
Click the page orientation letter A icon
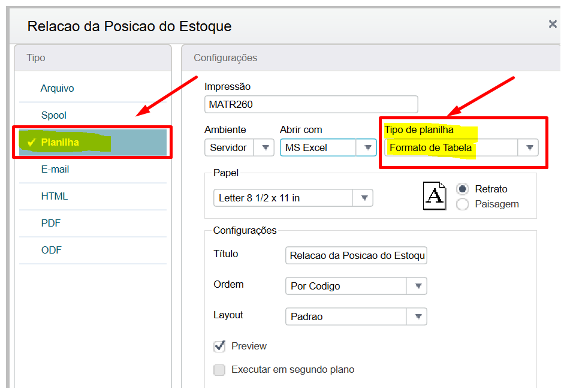click(x=435, y=195)
